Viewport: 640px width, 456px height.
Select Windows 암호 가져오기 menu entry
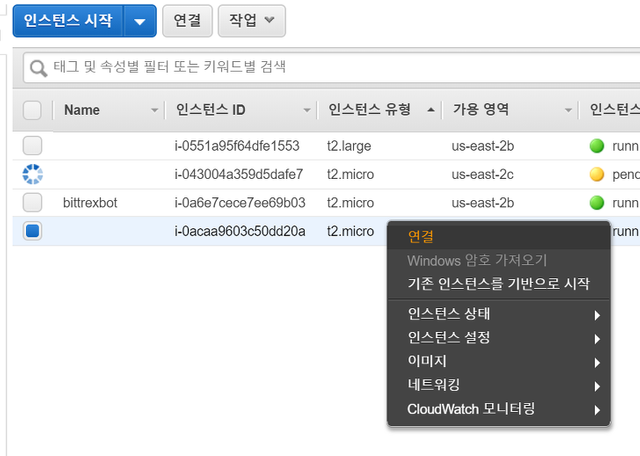click(x=499, y=260)
